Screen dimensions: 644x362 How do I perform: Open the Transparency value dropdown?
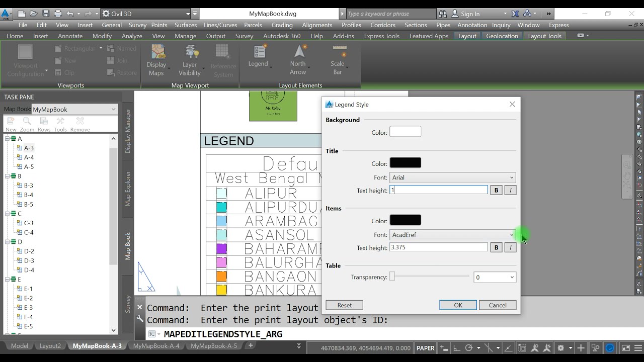[x=495, y=277]
